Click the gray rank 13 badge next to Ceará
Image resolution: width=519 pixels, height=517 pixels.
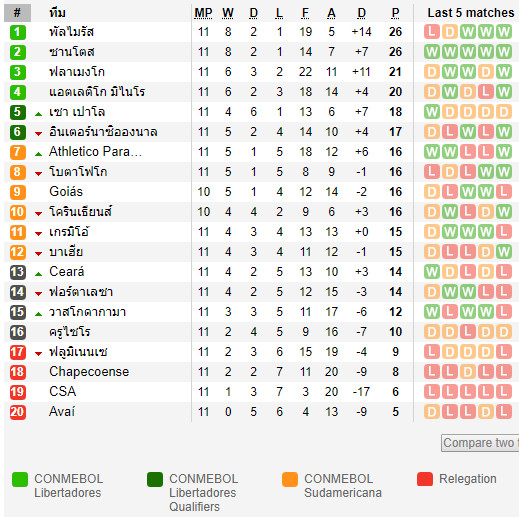(x=18, y=272)
